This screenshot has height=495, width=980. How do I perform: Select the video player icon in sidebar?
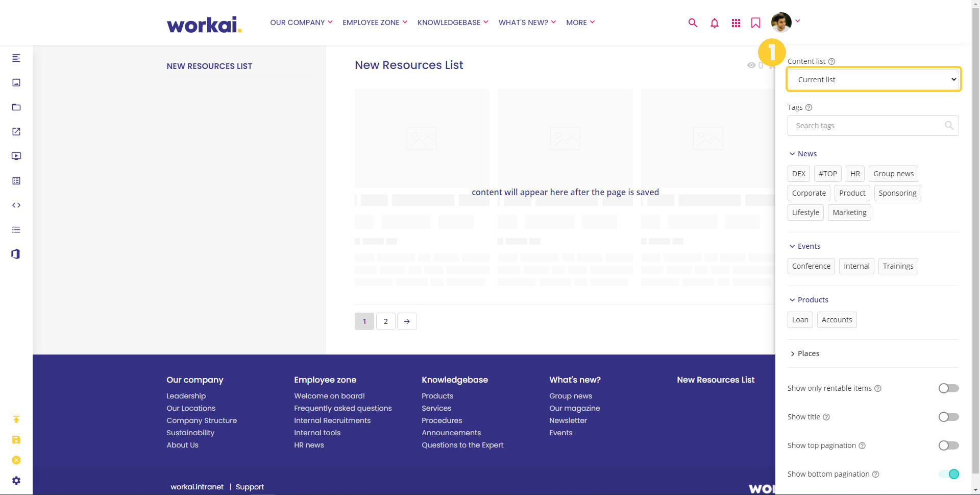coord(16,156)
